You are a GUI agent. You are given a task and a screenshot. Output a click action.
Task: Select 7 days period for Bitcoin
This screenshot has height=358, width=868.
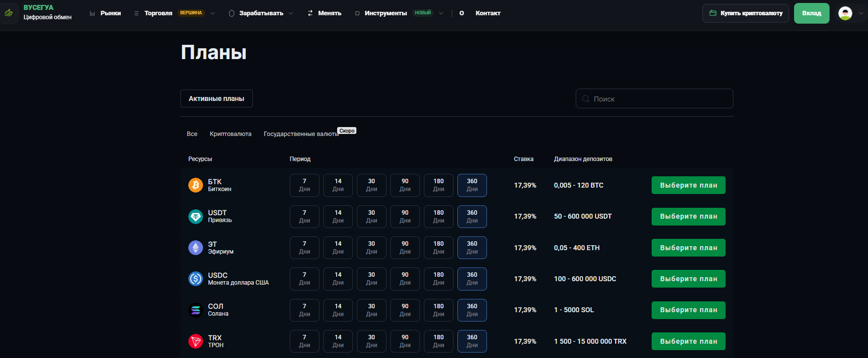click(305, 185)
